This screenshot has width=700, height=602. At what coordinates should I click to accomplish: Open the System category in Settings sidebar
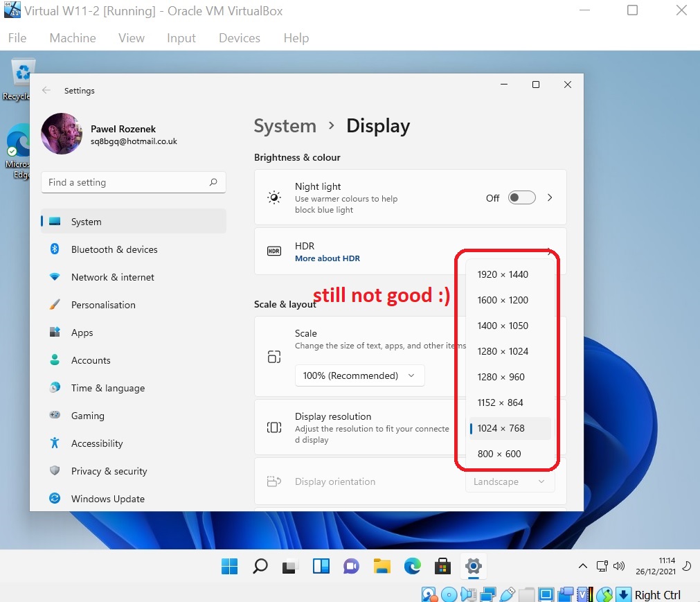click(134, 222)
